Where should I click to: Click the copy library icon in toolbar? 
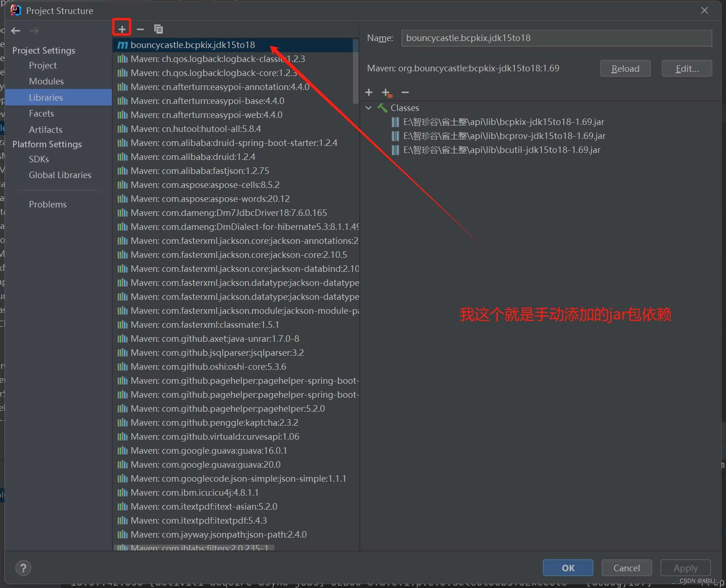(159, 28)
